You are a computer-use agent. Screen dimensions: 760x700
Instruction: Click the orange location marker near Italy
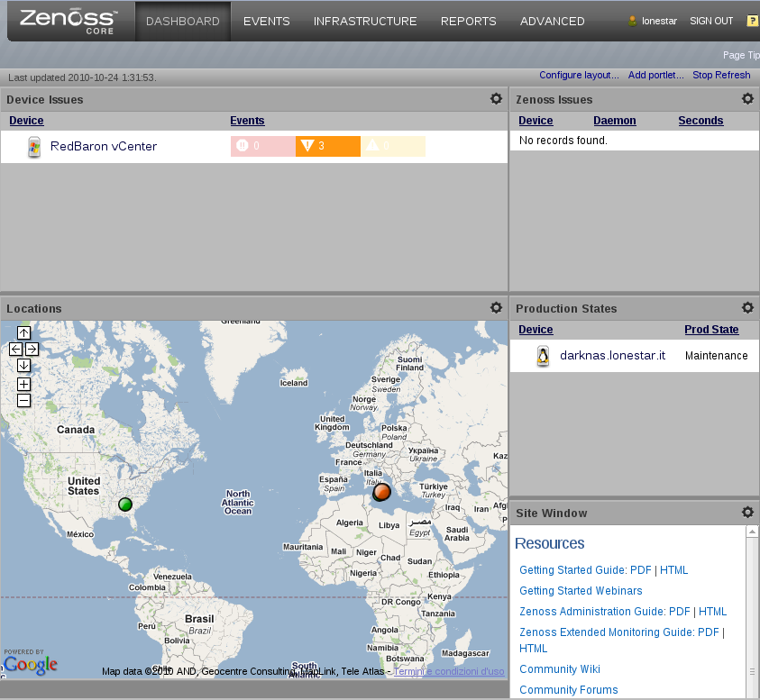pyautogui.click(x=382, y=492)
